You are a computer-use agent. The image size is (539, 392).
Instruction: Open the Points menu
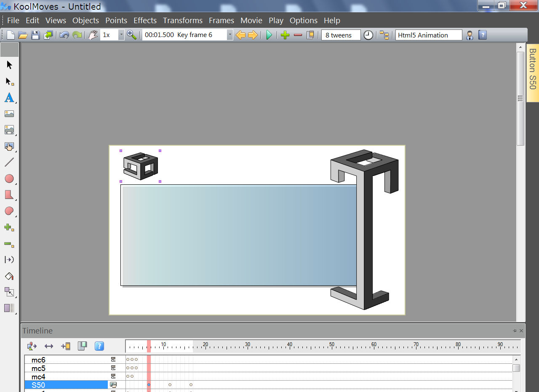[x=116, y=21]
